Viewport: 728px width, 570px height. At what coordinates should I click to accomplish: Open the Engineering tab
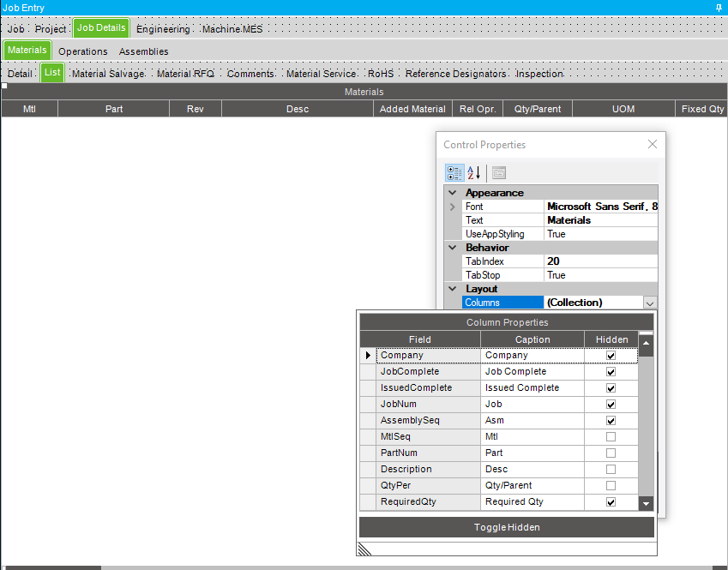point(163,29)
